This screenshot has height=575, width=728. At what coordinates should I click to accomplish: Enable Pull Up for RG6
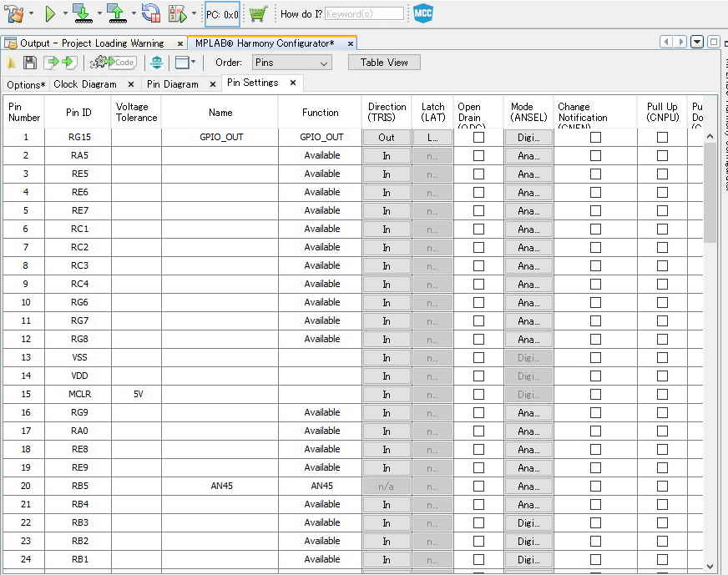click(662, 303)
